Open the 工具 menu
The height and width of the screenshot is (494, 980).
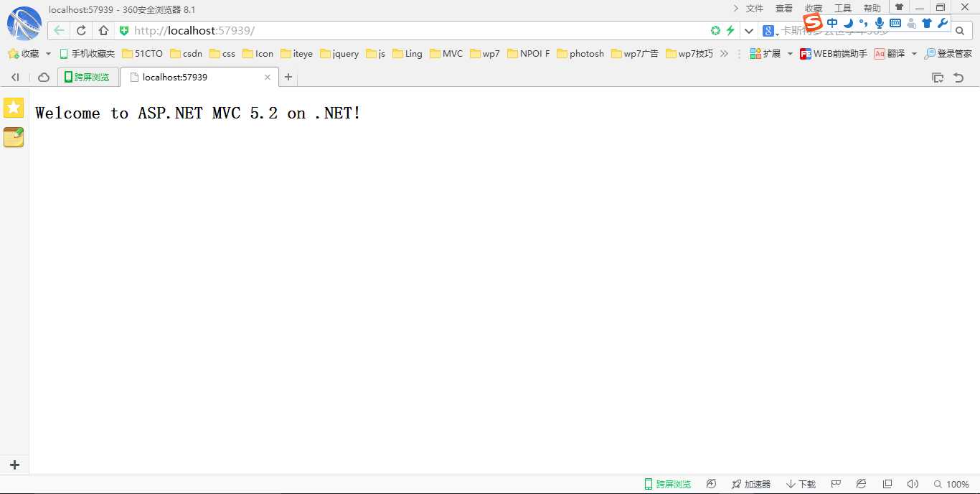coord(843,8)
